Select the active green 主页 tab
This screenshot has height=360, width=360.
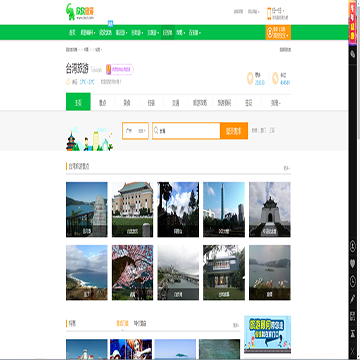[78, 102]
